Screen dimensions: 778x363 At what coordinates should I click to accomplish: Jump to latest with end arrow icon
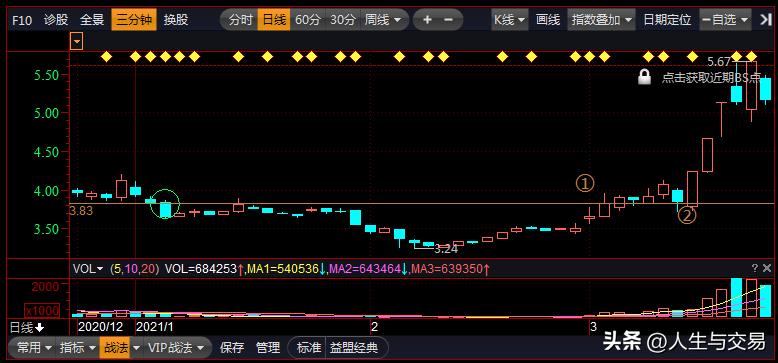765,20
